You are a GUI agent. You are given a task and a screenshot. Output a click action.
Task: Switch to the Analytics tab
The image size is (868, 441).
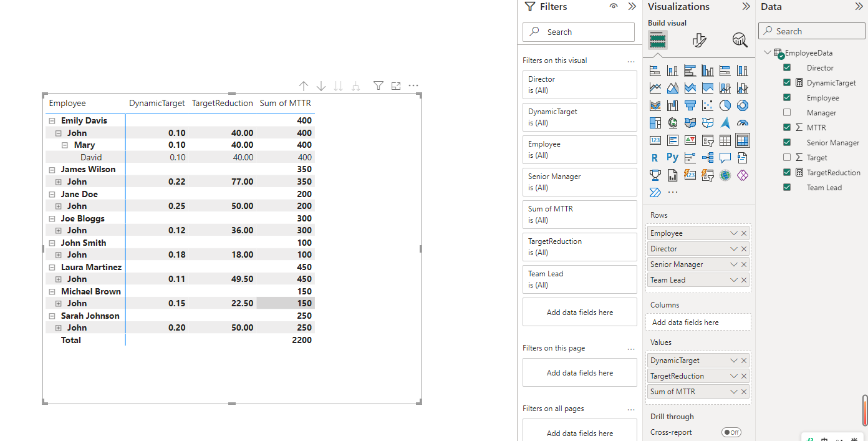click(740, 41)
